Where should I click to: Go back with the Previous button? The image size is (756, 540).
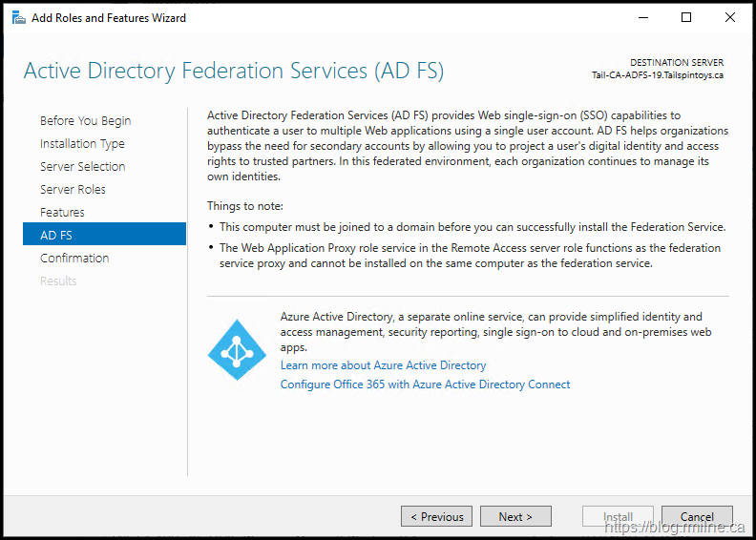coord(436,516)
